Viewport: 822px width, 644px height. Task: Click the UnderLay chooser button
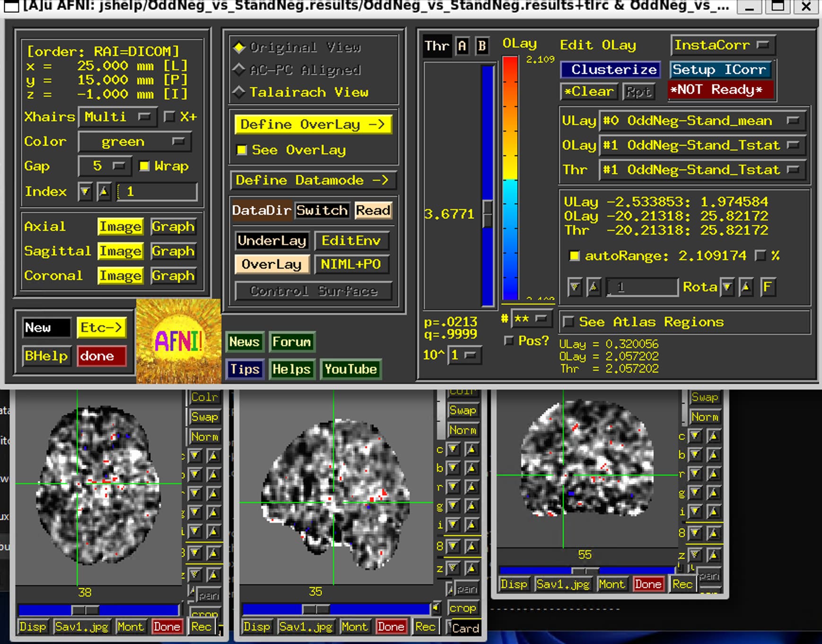271,241
